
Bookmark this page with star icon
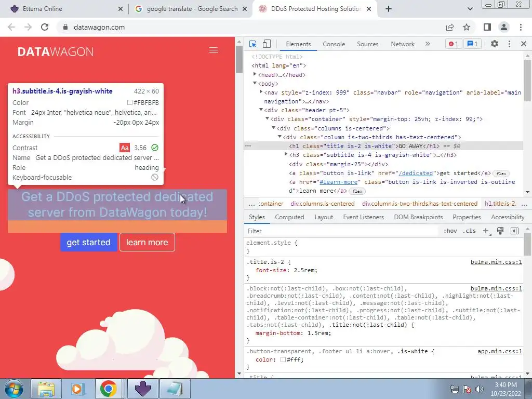(x=467, y=27)
